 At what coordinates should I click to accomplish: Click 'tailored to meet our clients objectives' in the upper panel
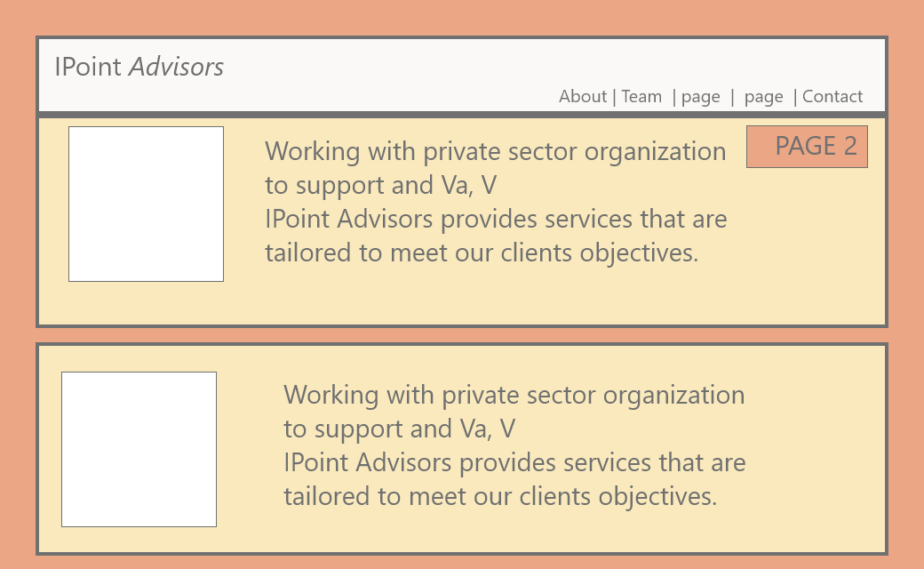(482, 253)
